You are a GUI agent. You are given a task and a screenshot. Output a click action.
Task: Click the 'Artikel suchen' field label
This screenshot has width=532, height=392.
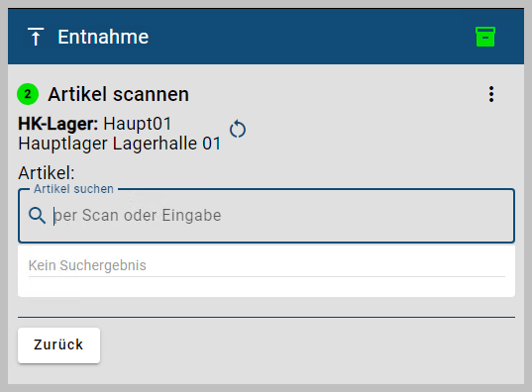tap(73, 189)
